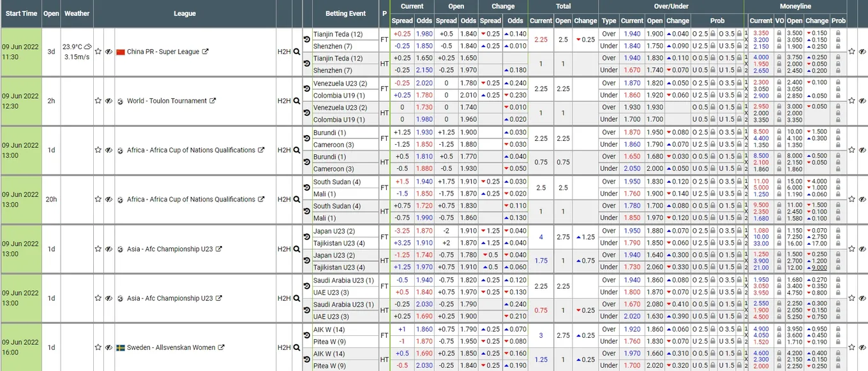
Task: Select the HT period cell for AIK W match
Action: tap(384, 360)
